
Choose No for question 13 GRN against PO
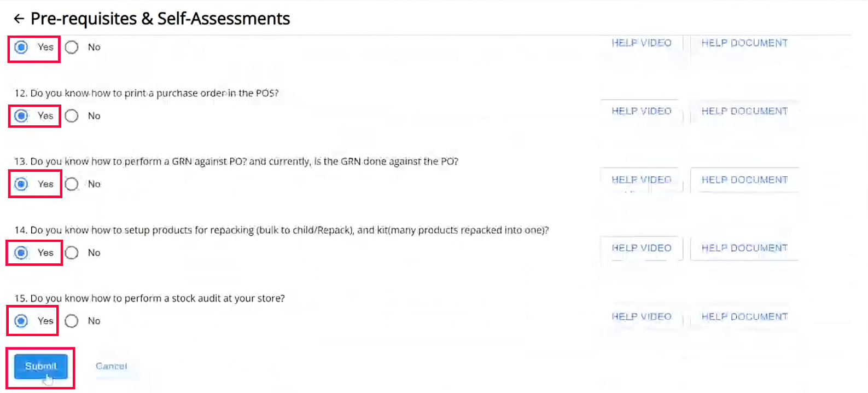pyautogui.click(x=72, y=184)
